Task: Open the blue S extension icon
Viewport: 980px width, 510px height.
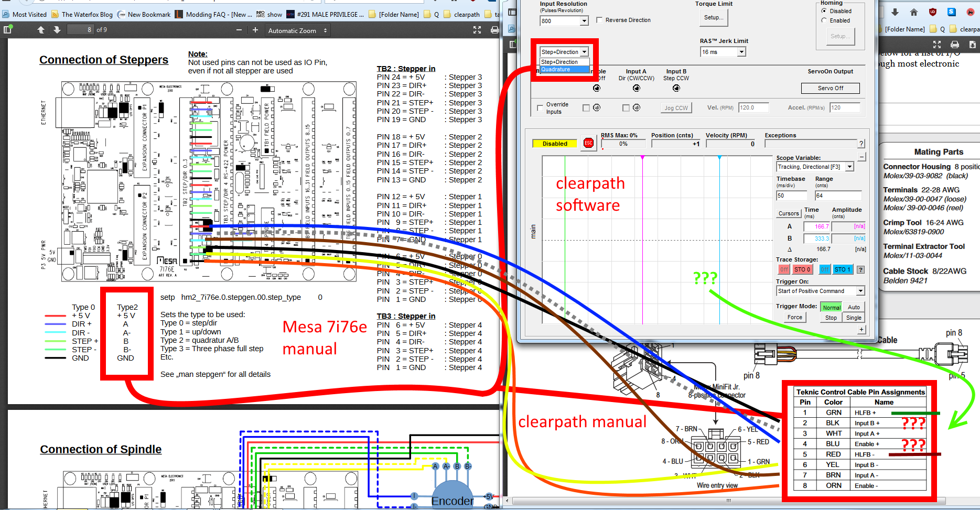Action: 951,12
